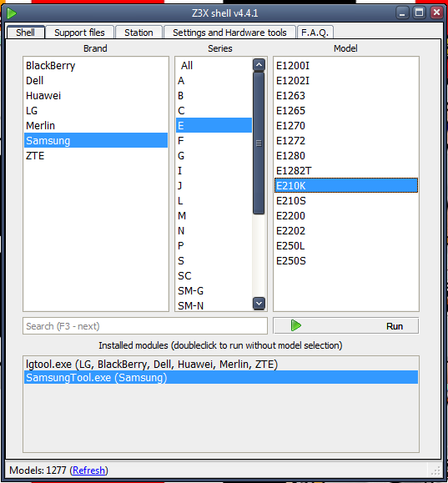Maximize the Z3X shell window
The width and height of the screenshot is (448, 483).
point(419,13)
